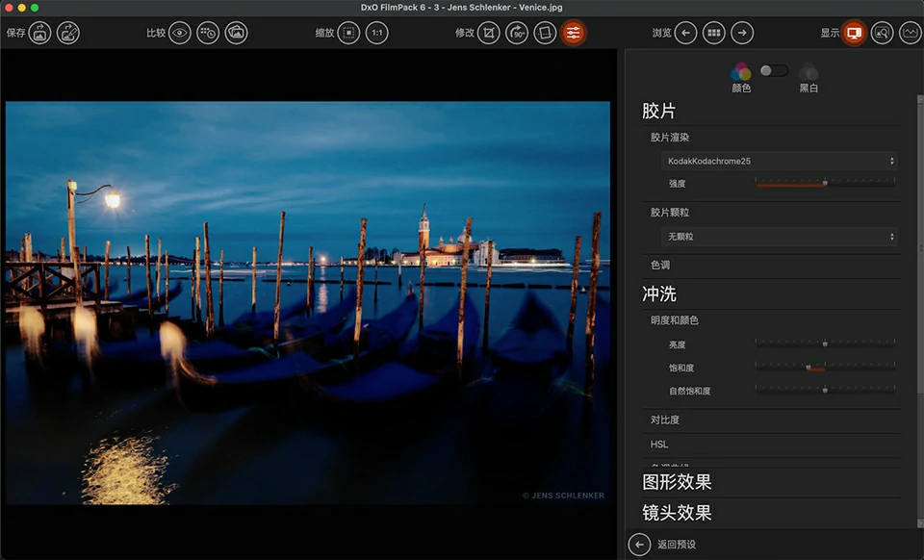Rotate image 90 degrees
The width and height of the screenshot is (924, 560).
517,33
